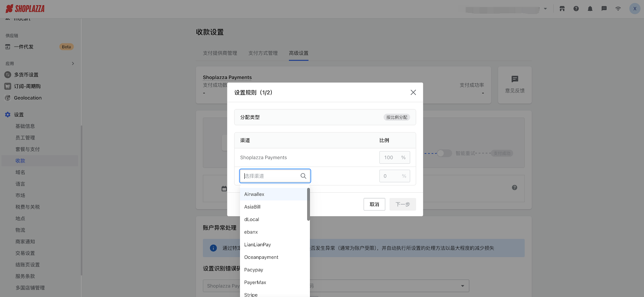The width and height of the screenshot is (644, 297).
Task: Click the 按比例分配 tag
Action: point(396,117)
